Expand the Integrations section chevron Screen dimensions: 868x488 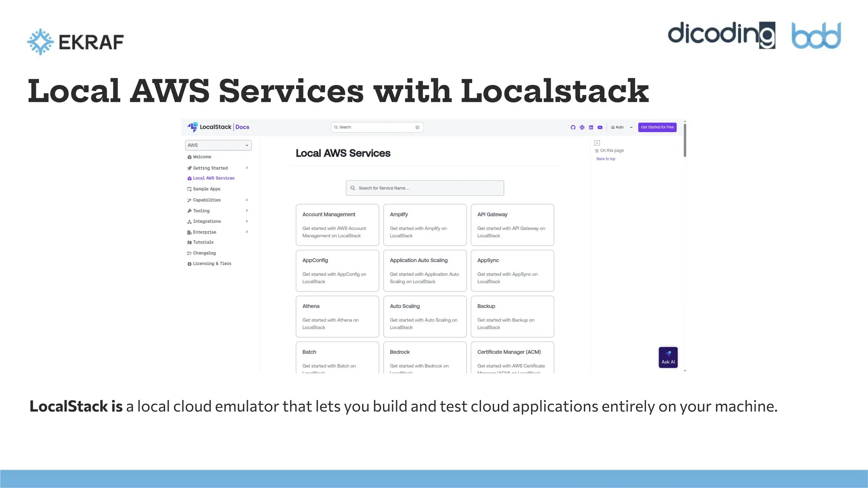click(247, 221)
